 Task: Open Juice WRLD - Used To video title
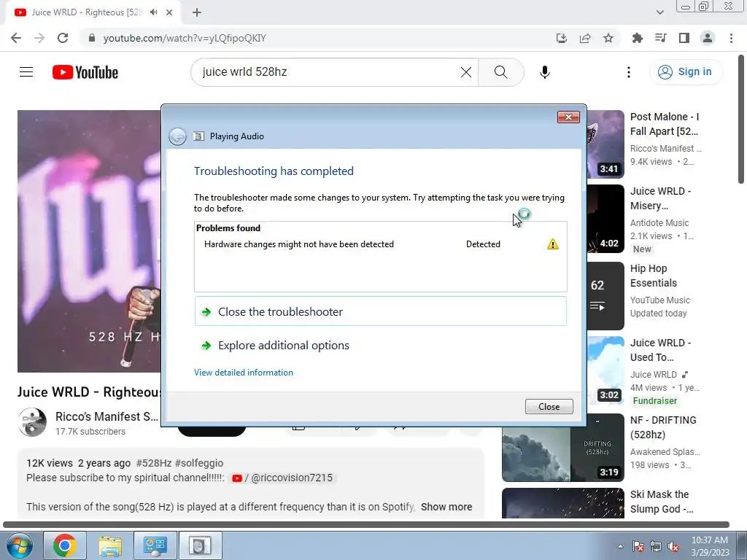pos(660,350)
